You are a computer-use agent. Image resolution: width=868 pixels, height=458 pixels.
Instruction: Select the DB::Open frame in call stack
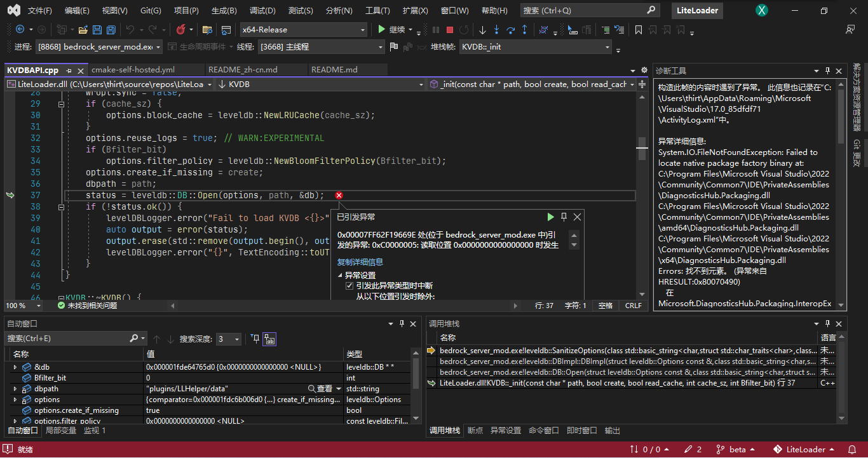tap(623, 372)
